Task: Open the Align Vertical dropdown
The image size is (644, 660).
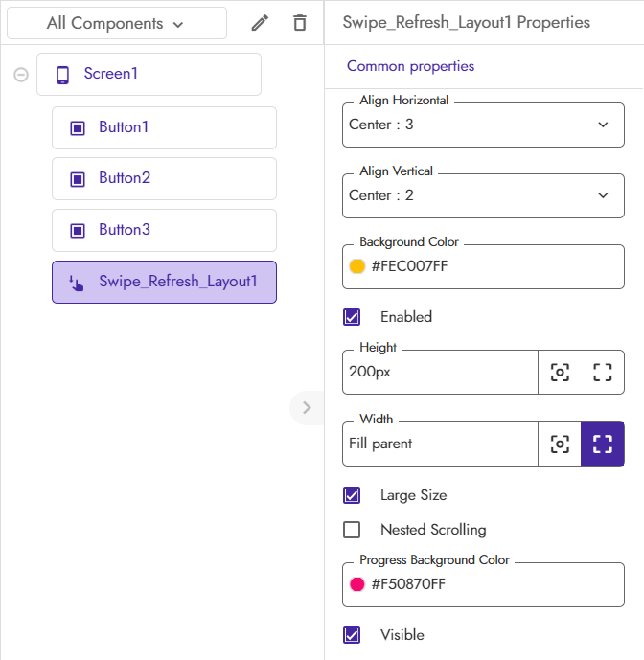Action: tap(483, 195)
